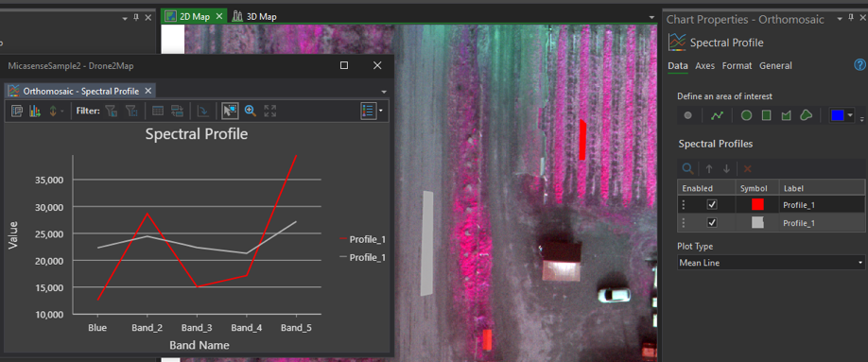Click red Profile_1 entry in chart legend
Image resolution: width=868 pixels, height=362 pixels.
tap(362, 239)
